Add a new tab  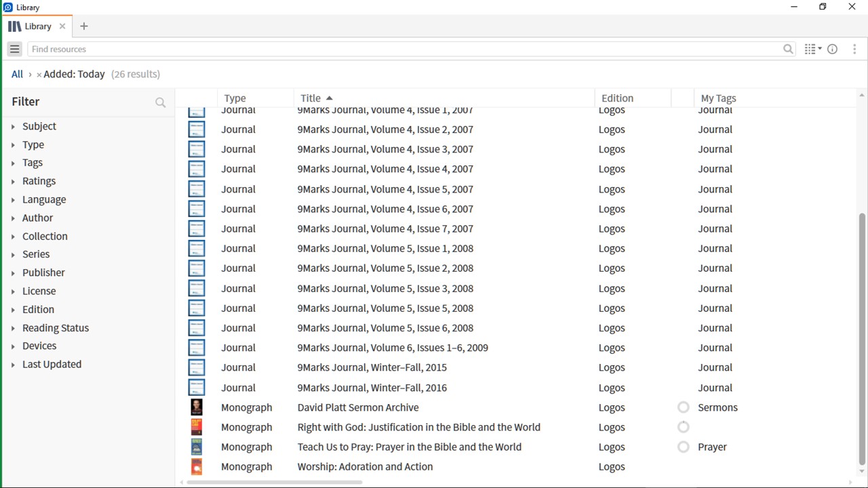coord(84,26)
